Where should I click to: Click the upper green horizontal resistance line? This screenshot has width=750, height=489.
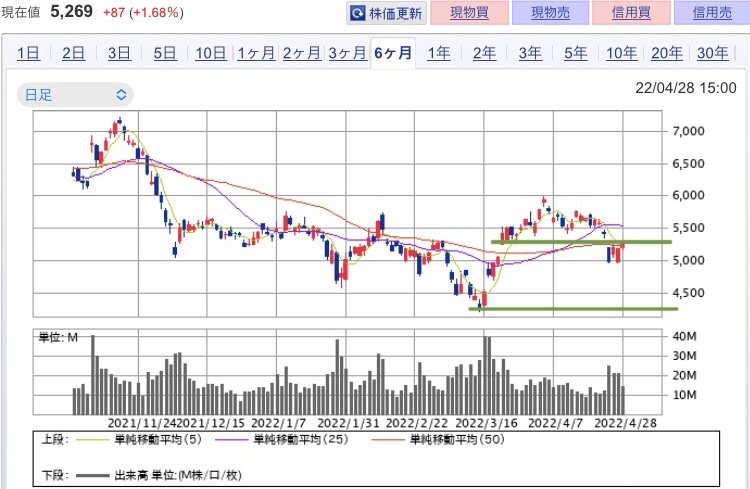click(581, 242)
